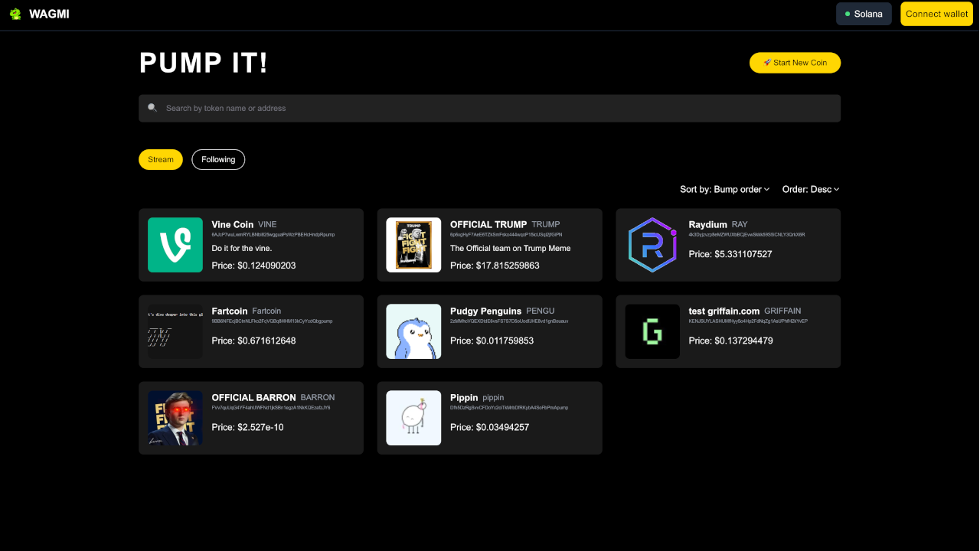Switch to the Stream filter

pyautogui.click(x=161, y=159)
